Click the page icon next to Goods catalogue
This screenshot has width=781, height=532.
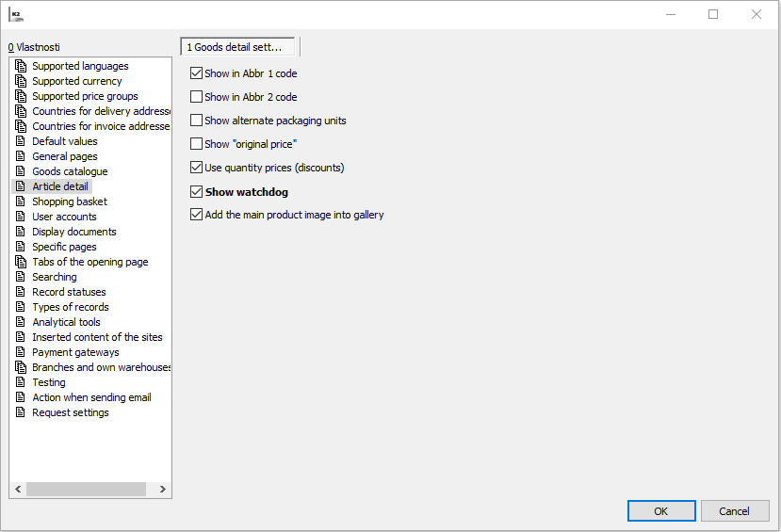pos(22,171)
